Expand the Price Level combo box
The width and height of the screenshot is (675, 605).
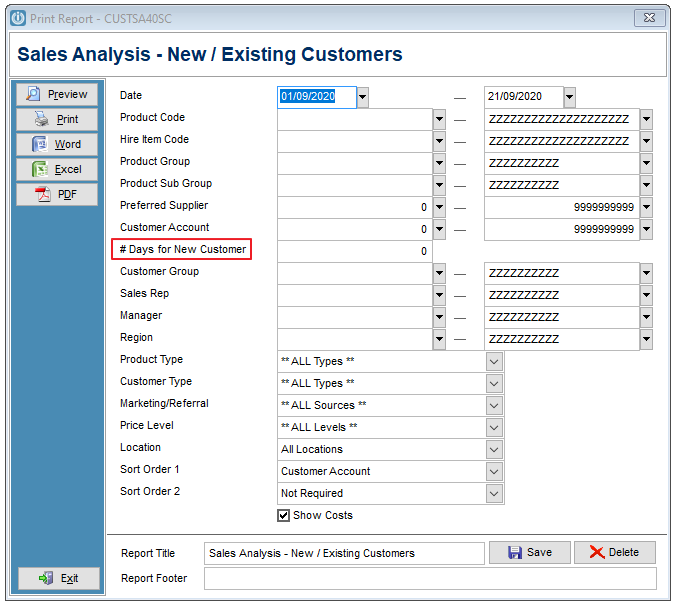494,428
